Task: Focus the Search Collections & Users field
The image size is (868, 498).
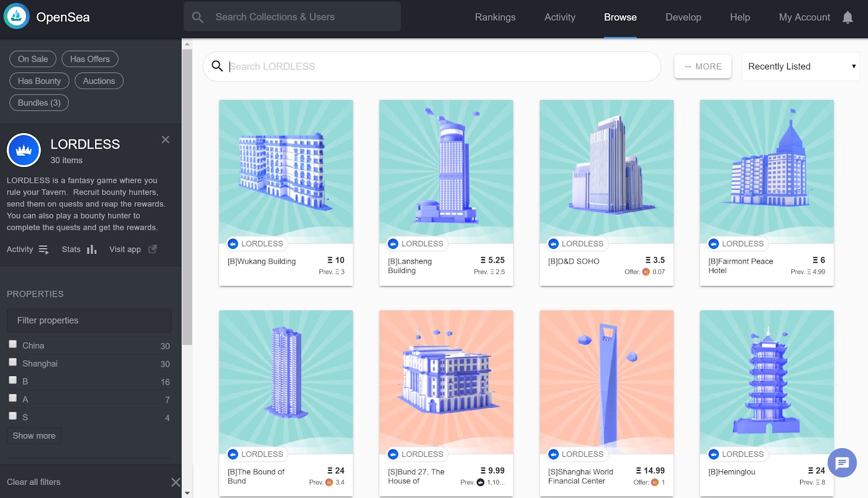Action: coord(292,17)
